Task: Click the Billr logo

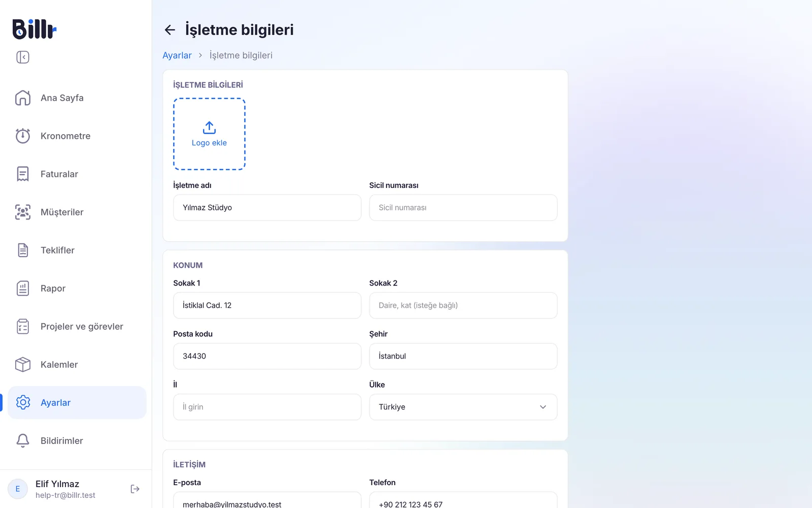Action: tap(34, 29)
